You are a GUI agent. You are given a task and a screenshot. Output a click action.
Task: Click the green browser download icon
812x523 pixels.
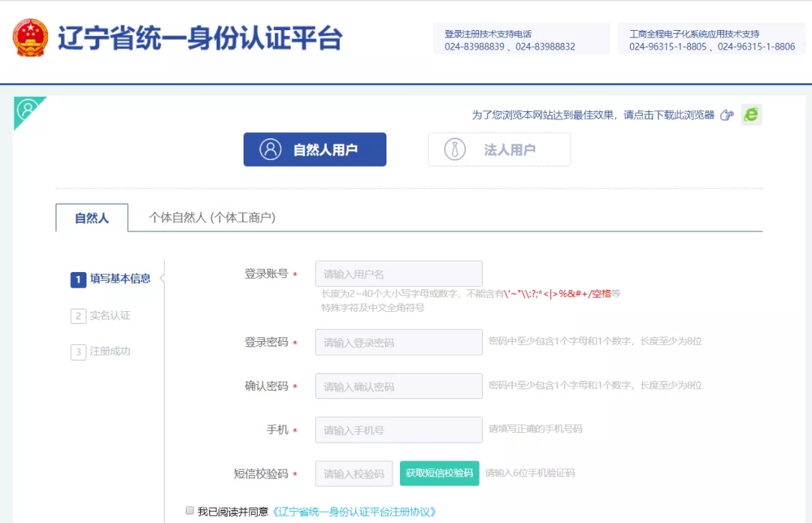751,114
